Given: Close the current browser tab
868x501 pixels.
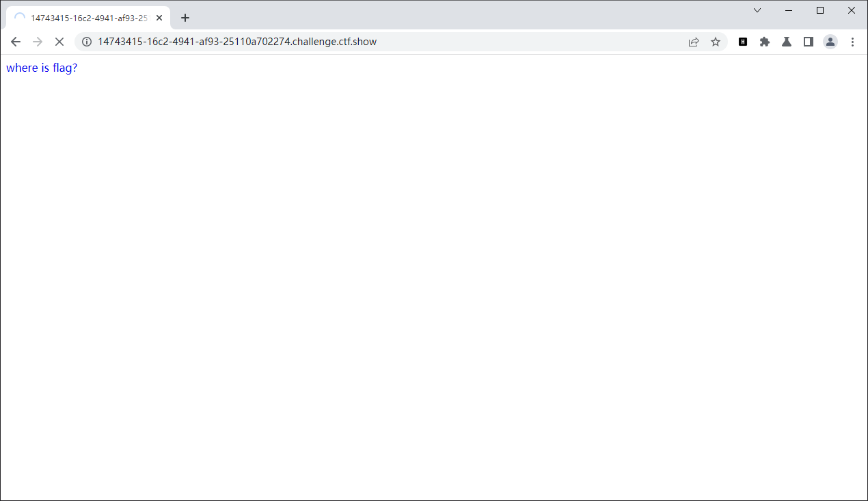Looking at the screenshot, I should [x=159, y=18].
